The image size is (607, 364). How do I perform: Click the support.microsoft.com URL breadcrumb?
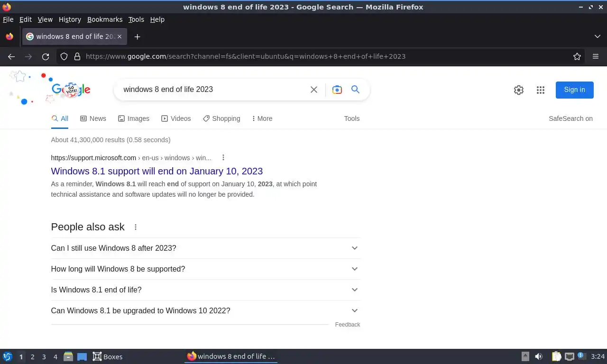click(x=131, y=158)
